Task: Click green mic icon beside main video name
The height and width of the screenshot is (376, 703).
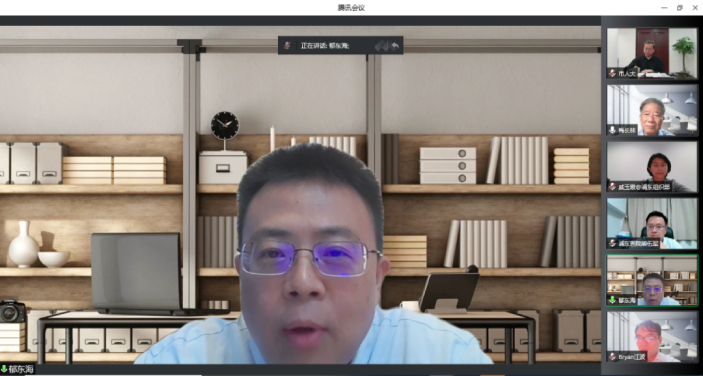Action: [4, 369]
